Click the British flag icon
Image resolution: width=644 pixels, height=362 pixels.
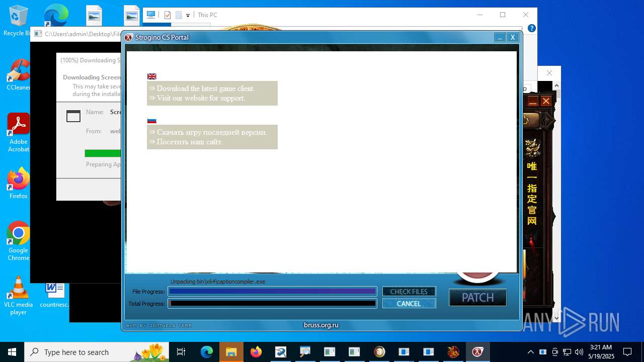point(151,76)
